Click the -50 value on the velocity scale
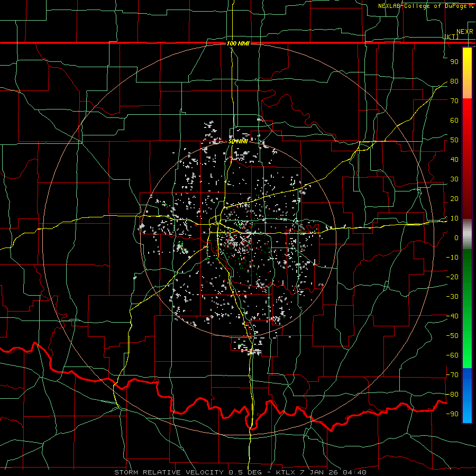Image resolution: width=476 pixels, height=476 pixels. (452, 336)
